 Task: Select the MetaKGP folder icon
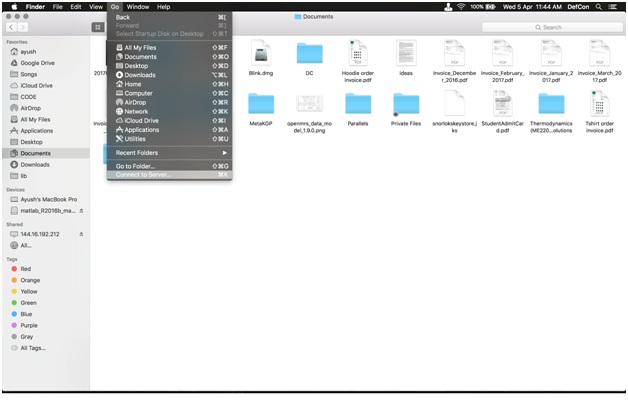point(260,103)
